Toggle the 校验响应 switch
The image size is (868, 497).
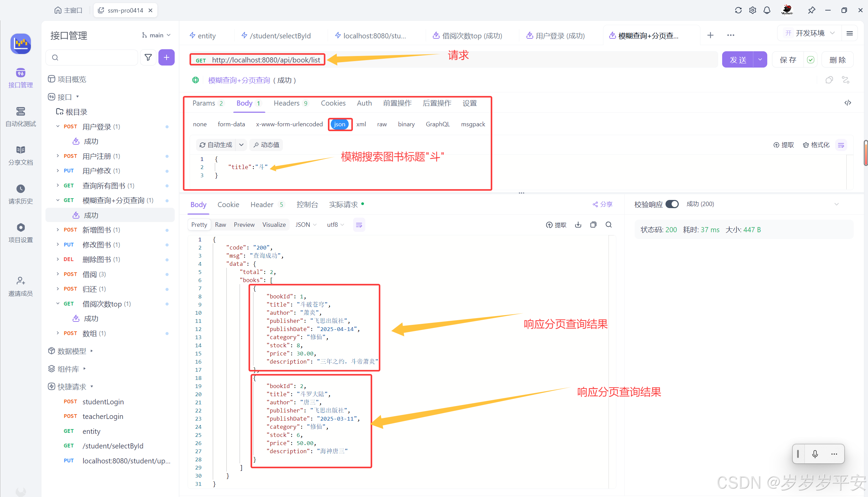(x=672, y=204)
